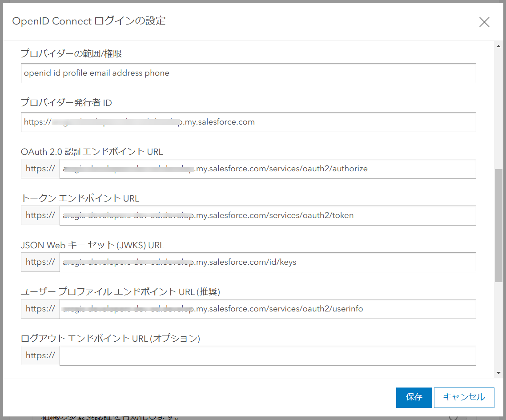Image resolution: width=506 pixels, height=420 pixels.
Task: Close the OpenID Connect login settings dialog
Action: point(484,21)
